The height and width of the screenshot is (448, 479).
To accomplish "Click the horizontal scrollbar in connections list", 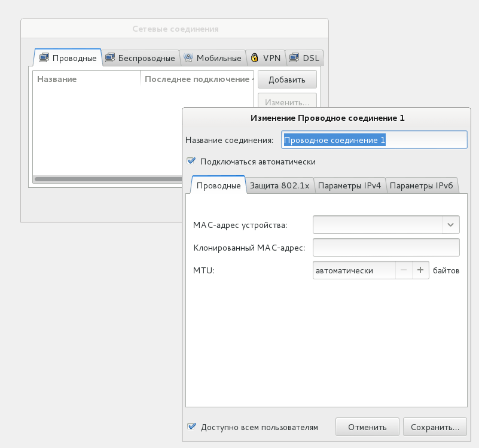I will click(108, 179).
